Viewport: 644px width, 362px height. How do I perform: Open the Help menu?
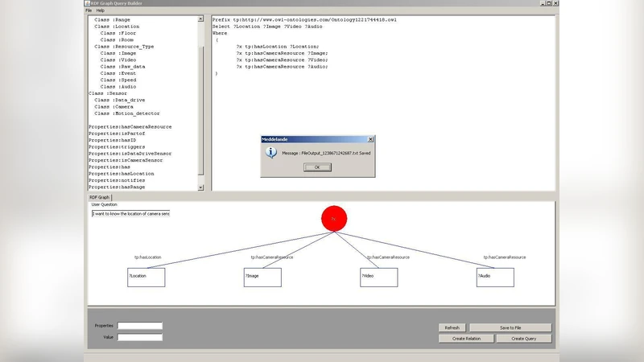[101, 10]
